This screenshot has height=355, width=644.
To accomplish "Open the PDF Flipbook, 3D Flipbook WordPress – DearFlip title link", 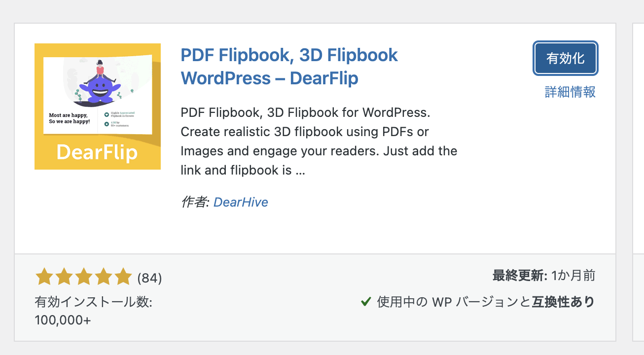I will (289, 66).
